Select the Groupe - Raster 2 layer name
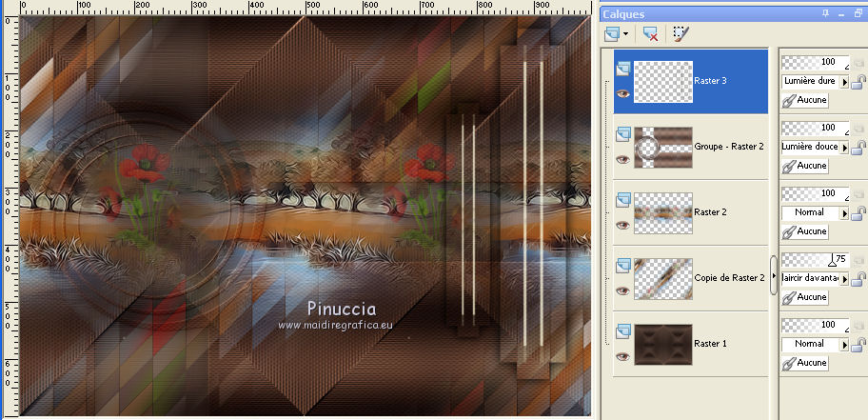Image resolution: width=868 pixels, height=420 pixels. click(729, 147)
